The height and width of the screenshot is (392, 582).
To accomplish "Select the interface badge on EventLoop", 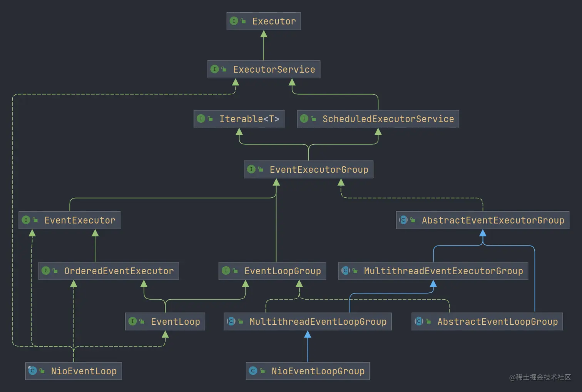I will pyautogui.click(x=133, y=321).
